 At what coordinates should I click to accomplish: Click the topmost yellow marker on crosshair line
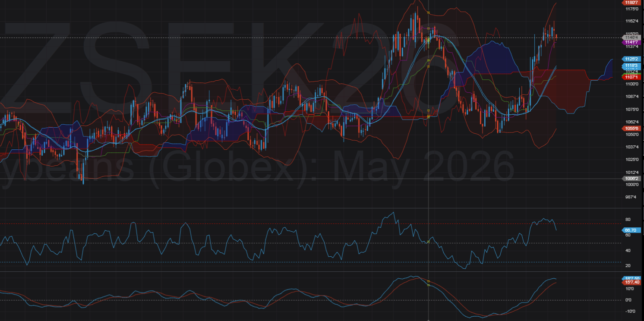click(x=428, y=13)
